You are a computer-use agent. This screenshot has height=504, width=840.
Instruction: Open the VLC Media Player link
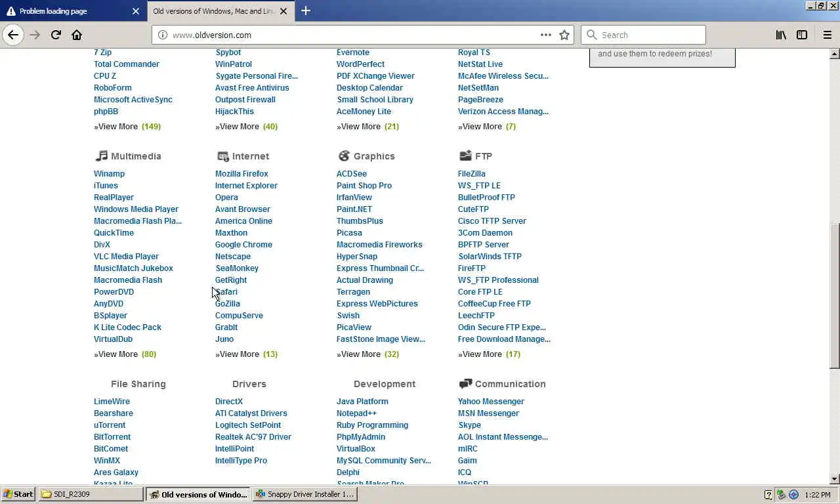click(126, 256)
